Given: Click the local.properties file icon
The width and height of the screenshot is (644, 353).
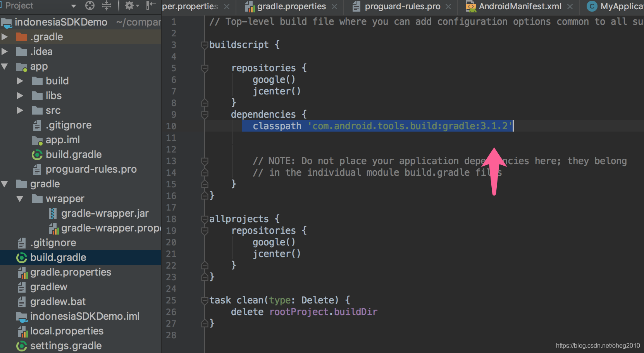Looking at the screenshot, I should coord(22,331).
